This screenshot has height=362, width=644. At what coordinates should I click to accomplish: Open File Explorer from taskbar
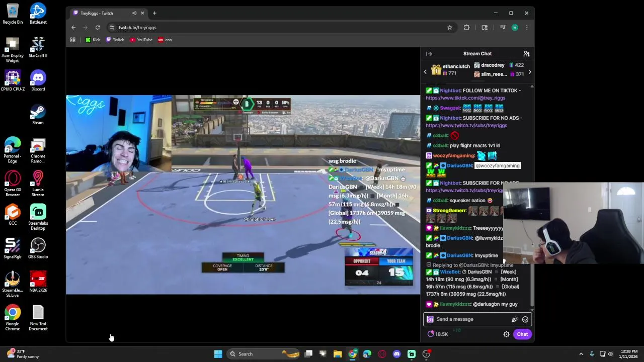click(x=338, y=354)
